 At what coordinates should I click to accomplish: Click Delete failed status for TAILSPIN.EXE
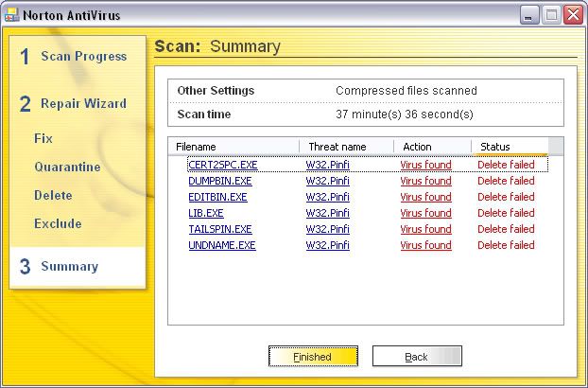[x=506, y=229]
